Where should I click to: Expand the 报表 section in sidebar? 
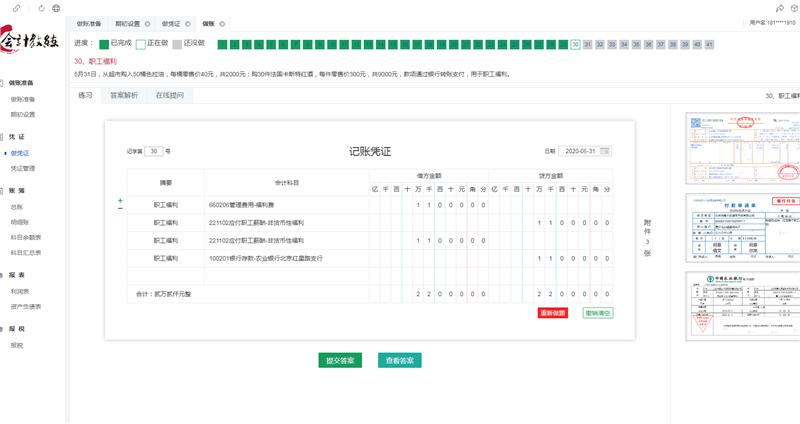18,274
